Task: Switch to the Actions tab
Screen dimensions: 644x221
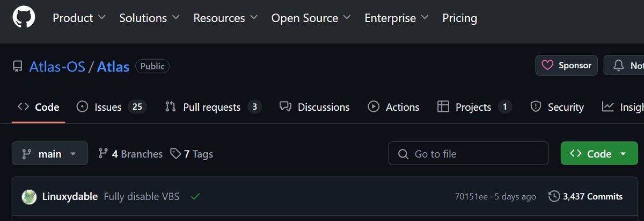Action: (393, 107)
